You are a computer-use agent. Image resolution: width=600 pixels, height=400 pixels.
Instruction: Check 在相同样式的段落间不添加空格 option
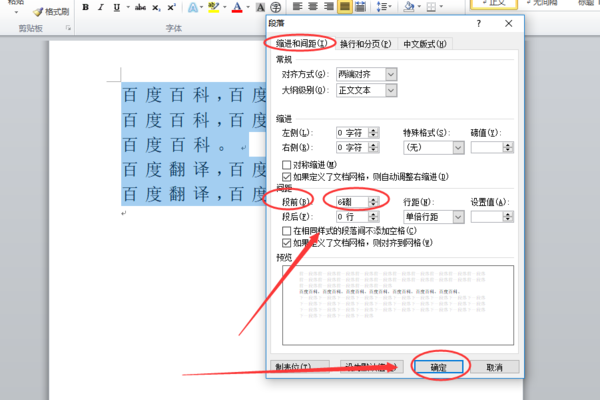click(286, 231)
